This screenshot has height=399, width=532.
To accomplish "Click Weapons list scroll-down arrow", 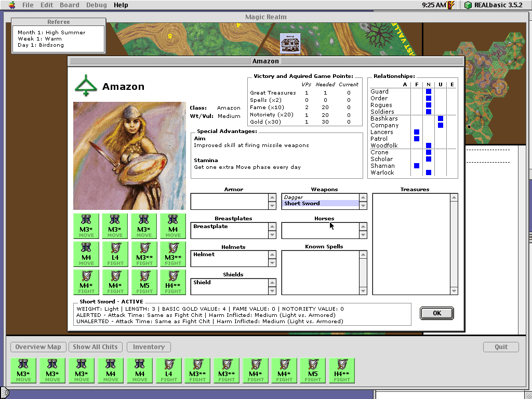I will (x=363, y=206).
